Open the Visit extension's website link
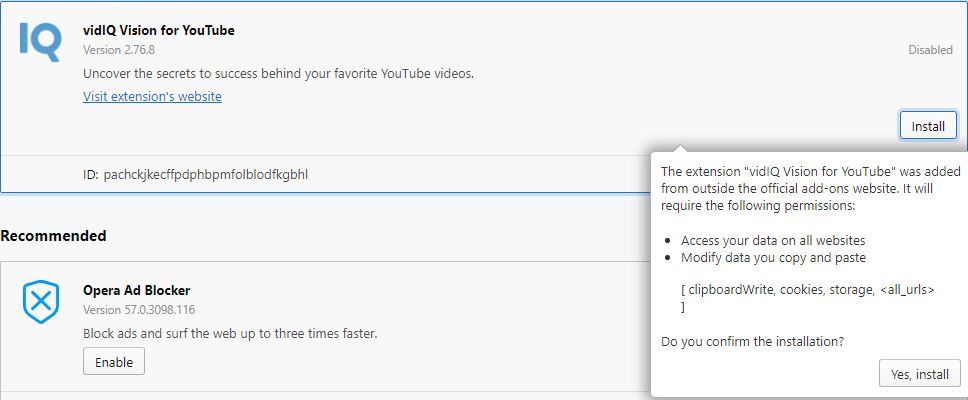The width and height of the screenshot is (968, 400). [x=152, y=97]
